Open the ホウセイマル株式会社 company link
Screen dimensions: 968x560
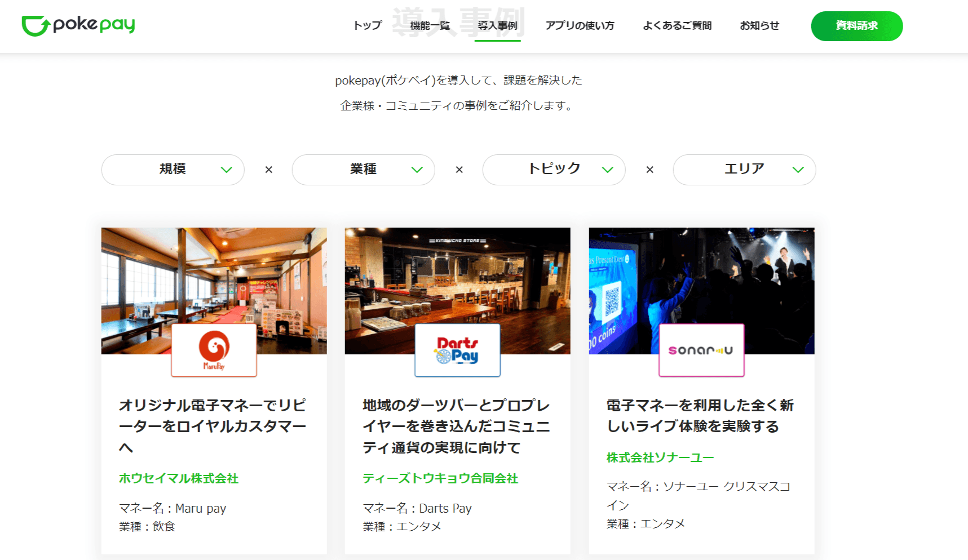(x=178, y=478)
